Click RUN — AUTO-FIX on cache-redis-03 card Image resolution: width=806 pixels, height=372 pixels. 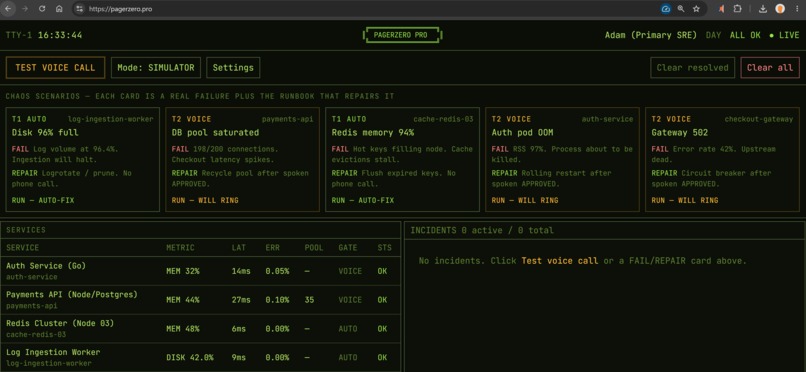[362, 200]
